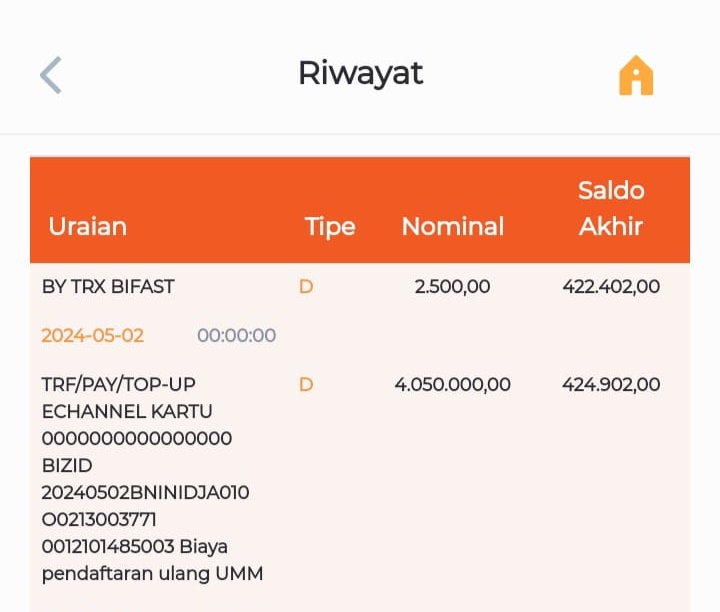Select the Tipe column header
The width and height of the screenshot is (720, 612).
tap(330, 227)
